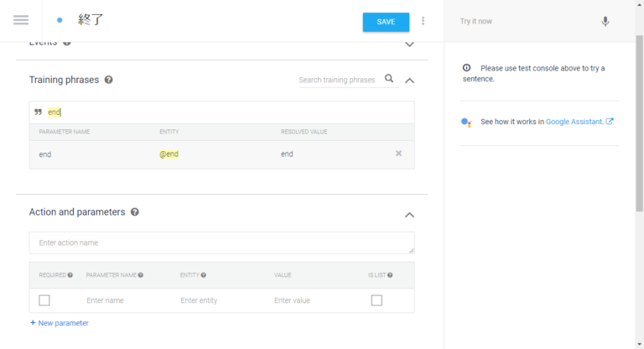Click the microphone icon in Try it now

[x=605, y=22]
